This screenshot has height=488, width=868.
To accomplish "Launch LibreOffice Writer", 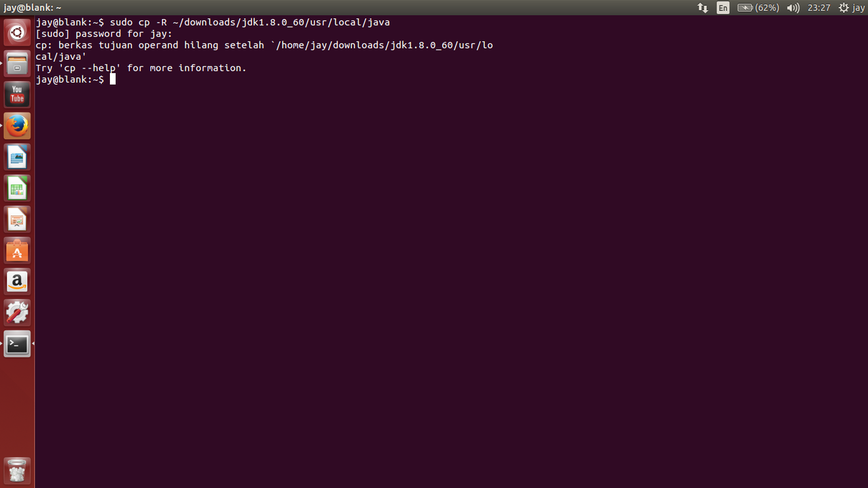I will (x=17, y=157).
